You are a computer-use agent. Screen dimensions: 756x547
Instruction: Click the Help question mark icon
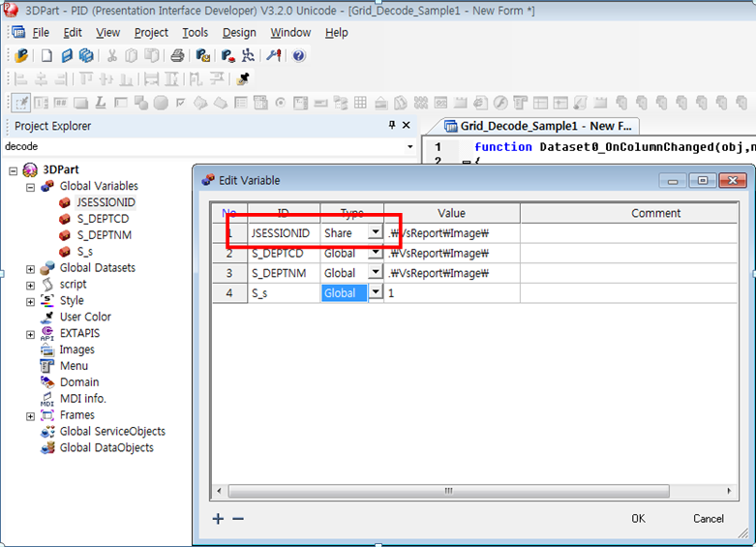[299, 56]
